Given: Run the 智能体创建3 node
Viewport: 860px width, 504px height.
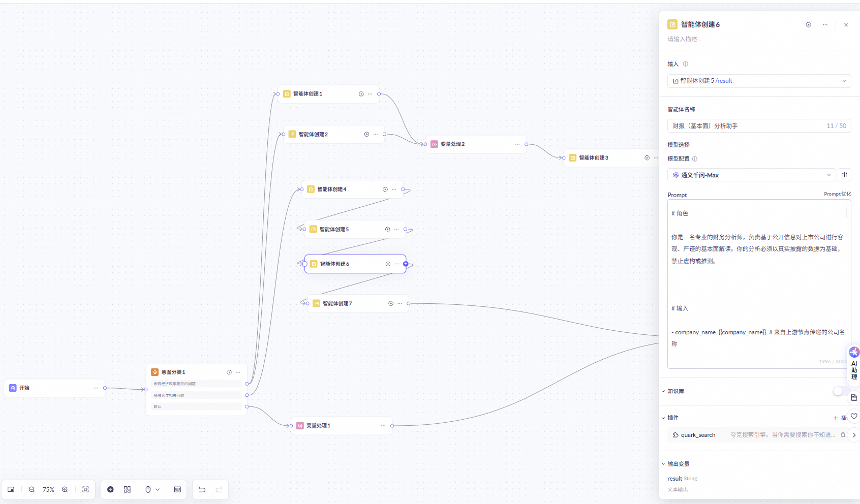Looking at the screenshot, I should pos(647,157).
